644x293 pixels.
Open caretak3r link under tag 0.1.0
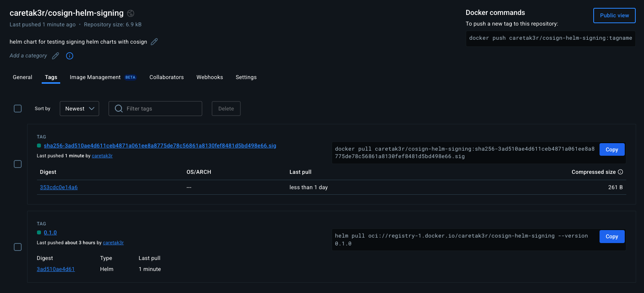113,243
